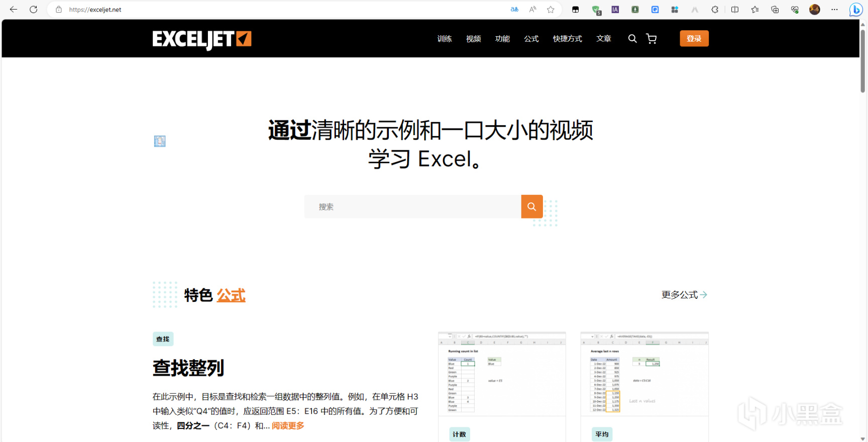Open the translate page option

click(x=514, y=10)
